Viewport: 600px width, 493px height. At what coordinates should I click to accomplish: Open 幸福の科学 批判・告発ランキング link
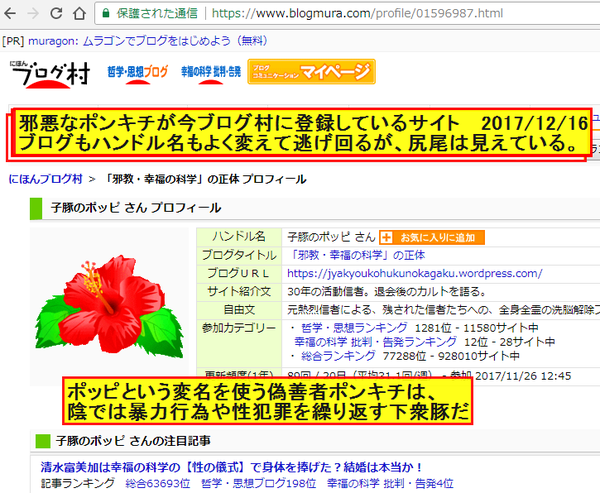375,342
